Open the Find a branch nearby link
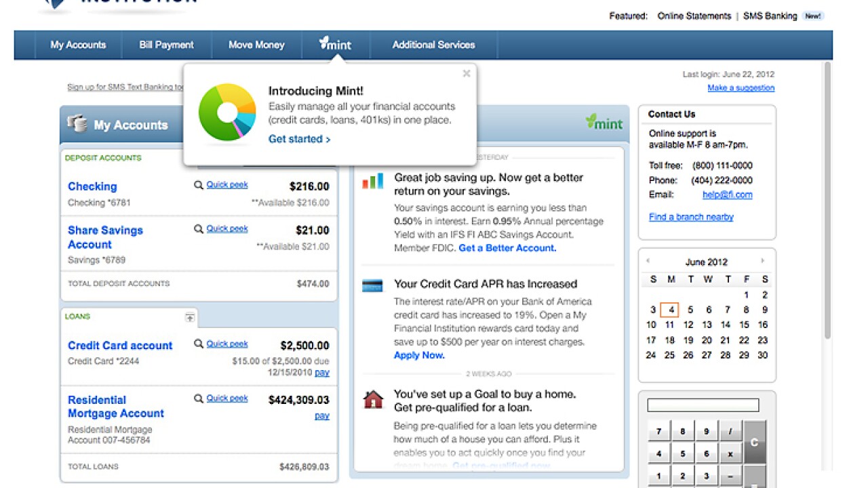 [x=690, y=217]
